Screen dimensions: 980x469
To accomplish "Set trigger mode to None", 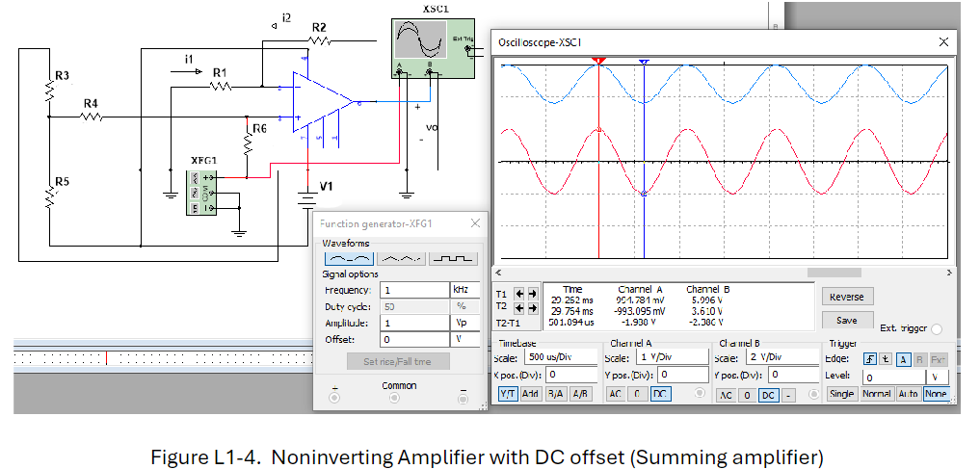I will [x=936, y=394].
